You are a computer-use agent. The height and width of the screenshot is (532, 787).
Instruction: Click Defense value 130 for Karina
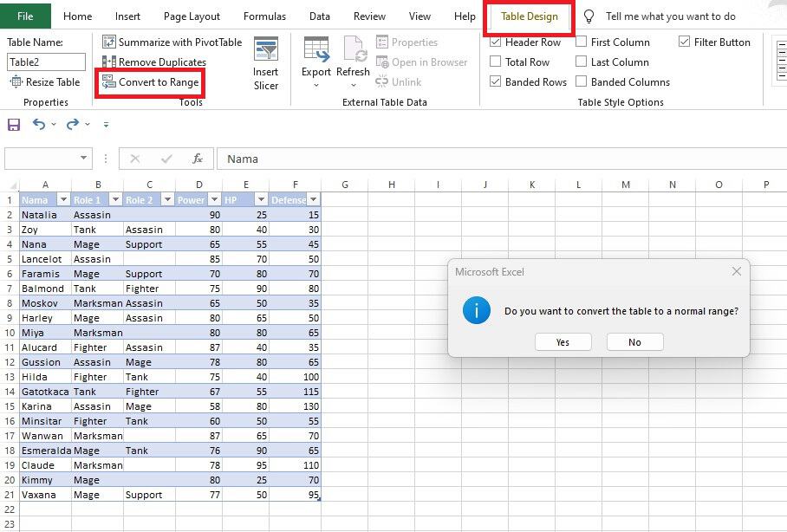click(295, 406)
